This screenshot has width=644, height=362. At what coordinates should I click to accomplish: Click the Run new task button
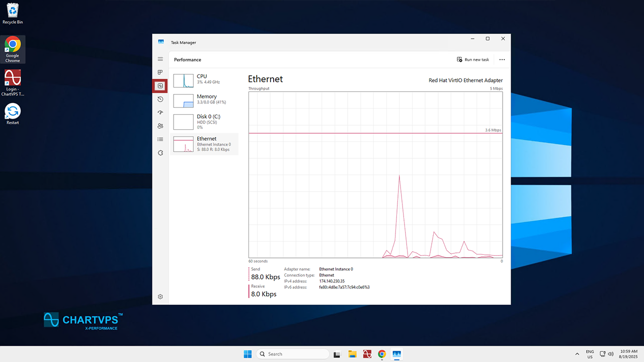coord(473,59)
